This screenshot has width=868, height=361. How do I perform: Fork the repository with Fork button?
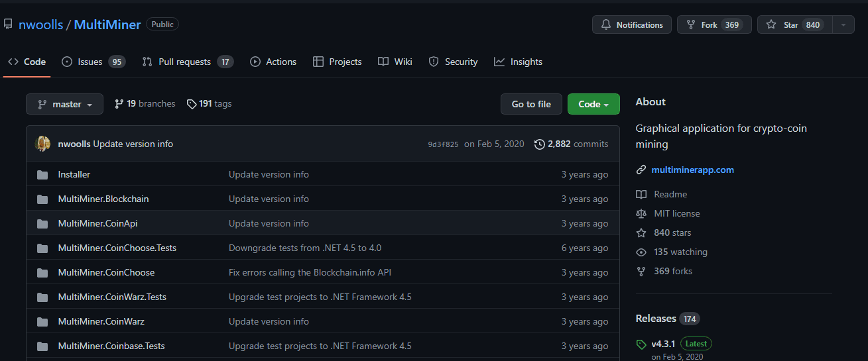coord(714,25)
